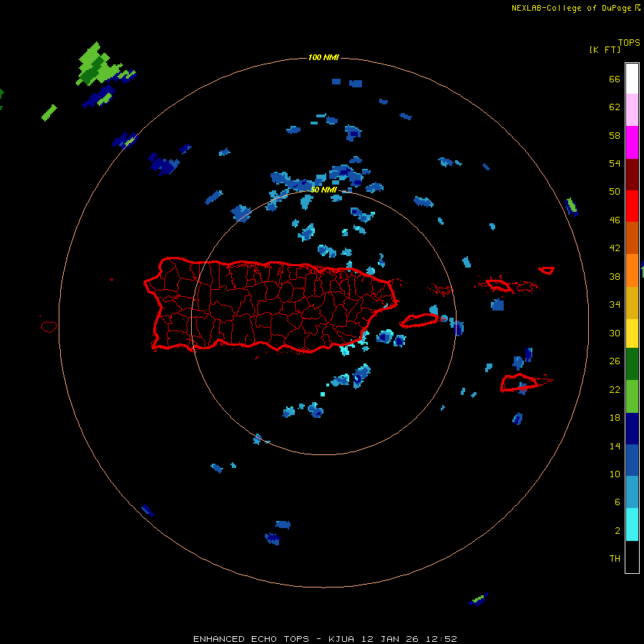Click the '100 NMI' range ring label
Screen dimensions: 644x644
coord(323,57)
